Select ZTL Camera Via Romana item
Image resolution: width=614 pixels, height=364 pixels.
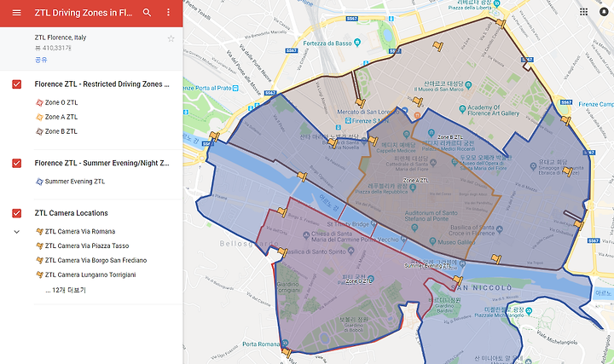pyautogui.click(x=80, y=232)
